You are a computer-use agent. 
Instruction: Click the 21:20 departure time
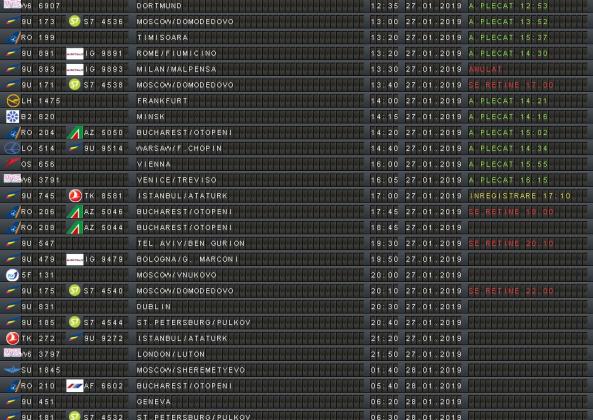[385, 338]
